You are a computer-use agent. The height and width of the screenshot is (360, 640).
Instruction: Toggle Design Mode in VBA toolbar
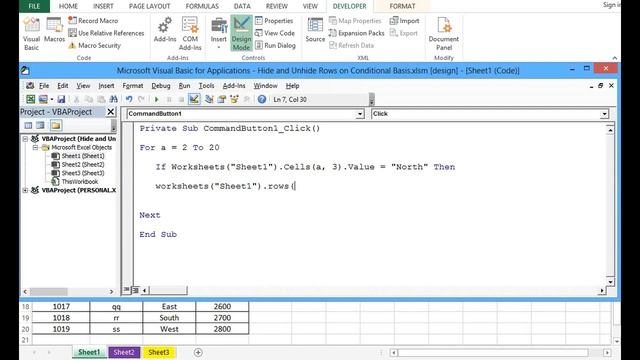point(194,99)
